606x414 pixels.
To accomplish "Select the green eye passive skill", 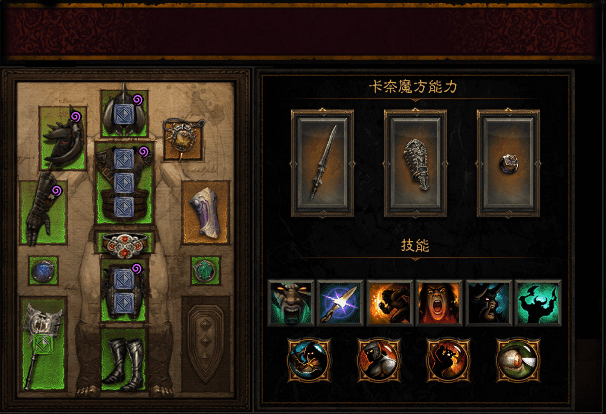I will tap(518, 360).
